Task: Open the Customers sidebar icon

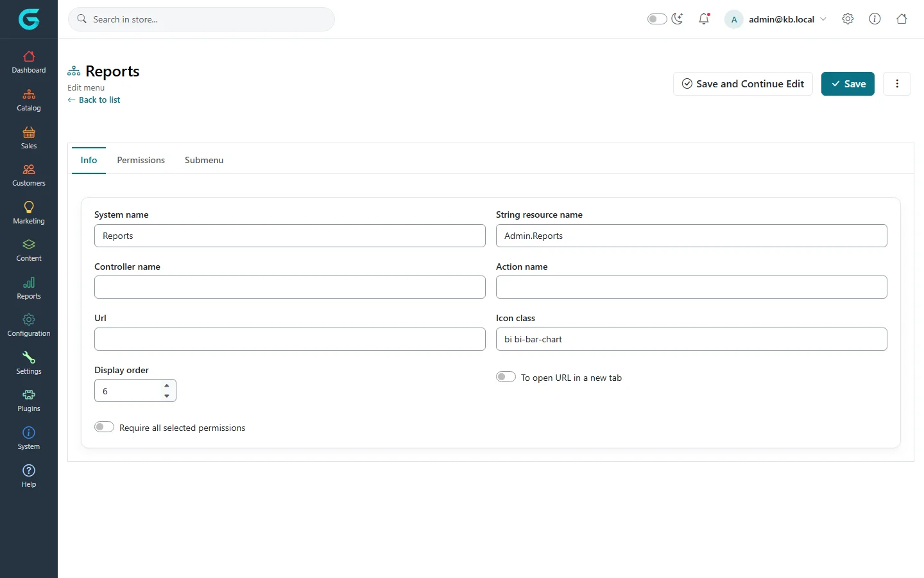Action: 29,170
